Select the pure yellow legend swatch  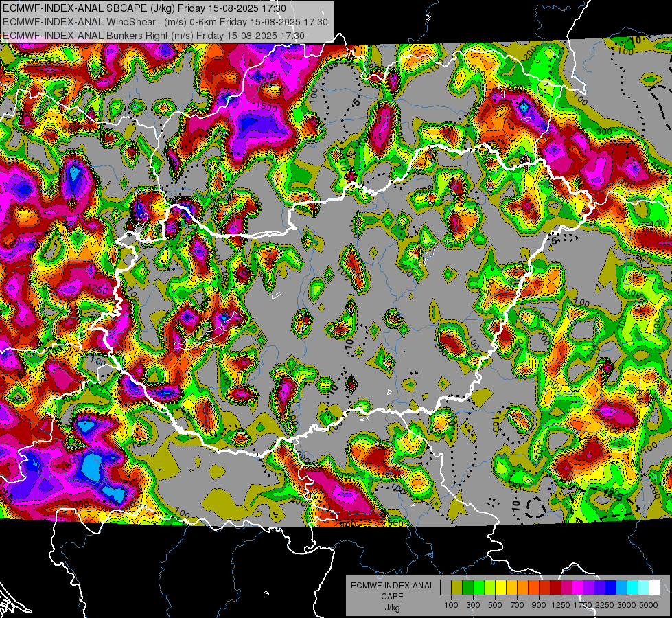500,588
